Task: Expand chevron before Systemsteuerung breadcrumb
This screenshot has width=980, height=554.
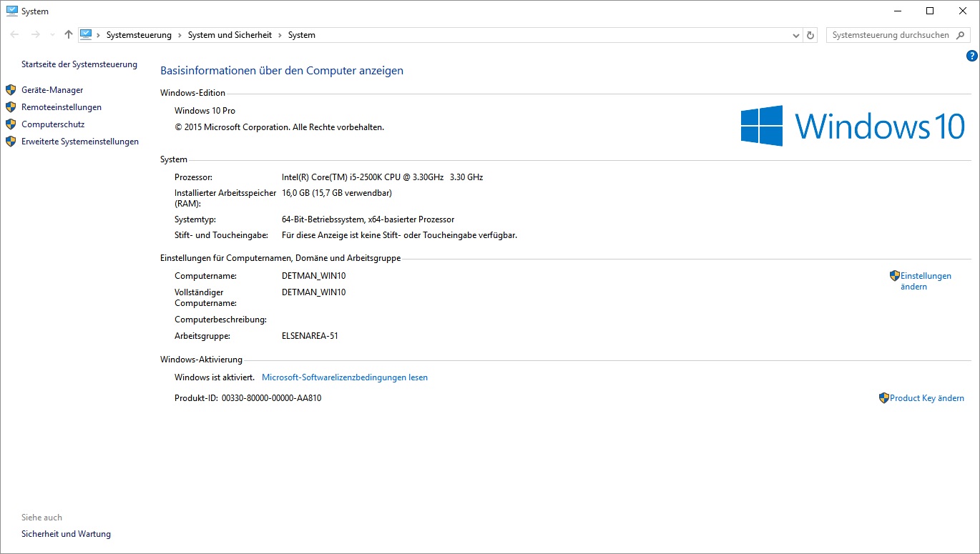Action: pyautogui.click(x=99, y=35)
